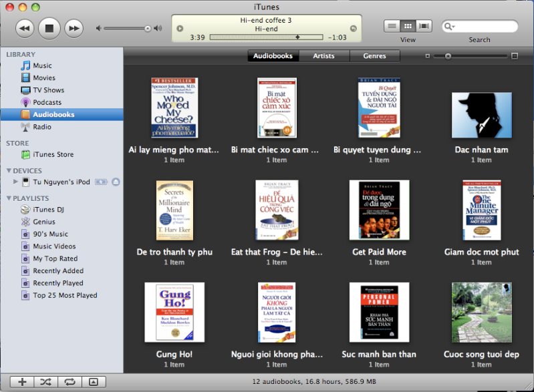Open the search magnifier dropdown
The width and height of the screenshot is (534, 392).
450,26
